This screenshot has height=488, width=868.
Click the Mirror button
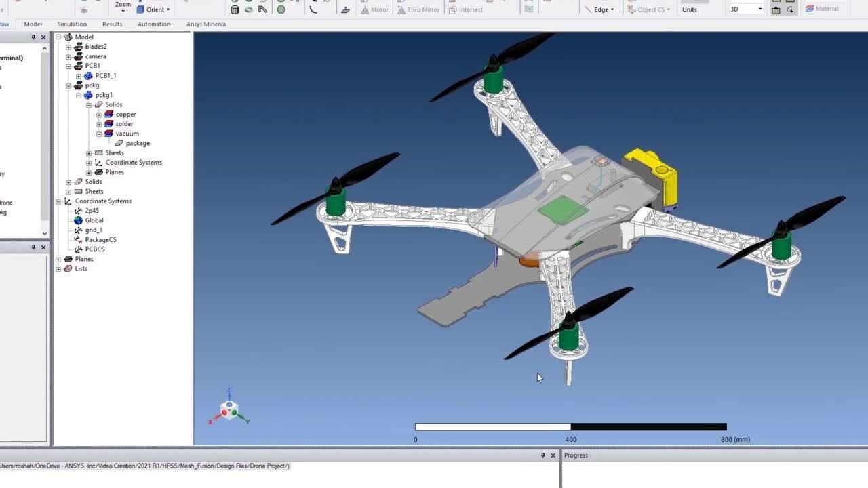374,9
